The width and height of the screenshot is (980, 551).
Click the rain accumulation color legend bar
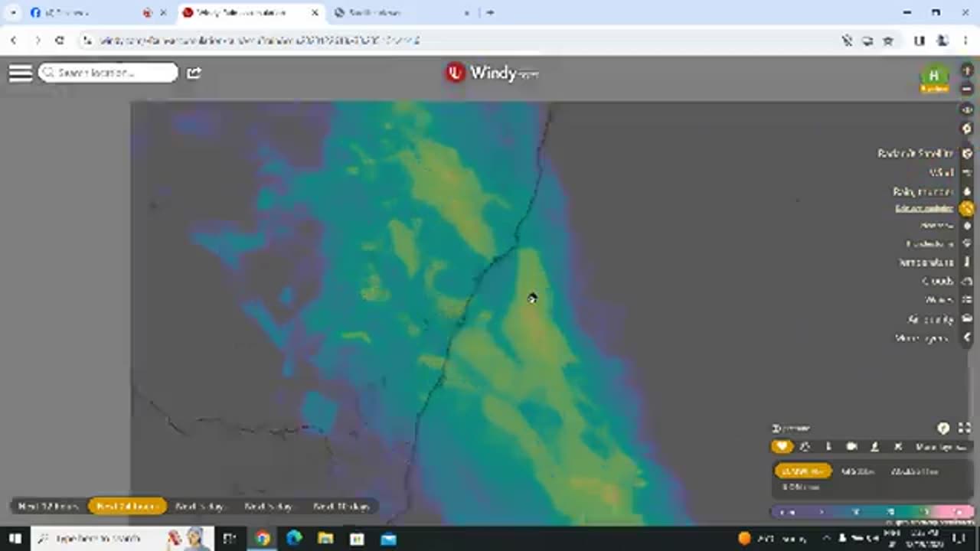pyautogui.click(x=873, y=511)
